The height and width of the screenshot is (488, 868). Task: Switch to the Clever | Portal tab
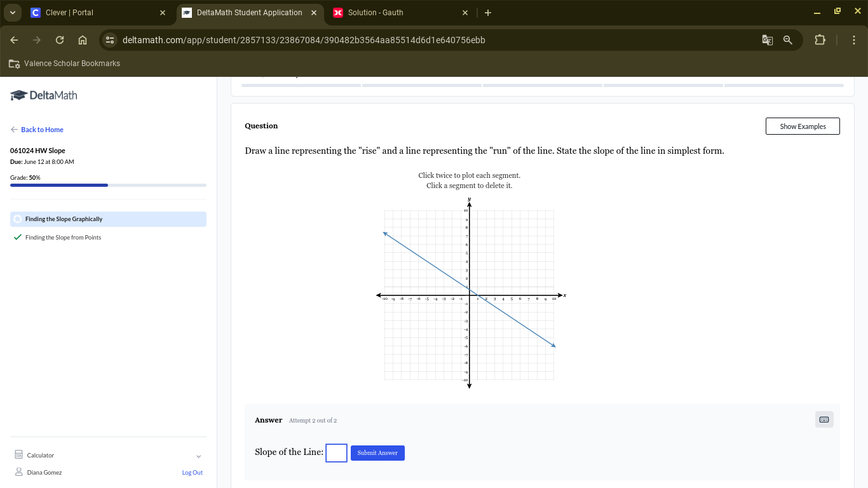(98, 13)
